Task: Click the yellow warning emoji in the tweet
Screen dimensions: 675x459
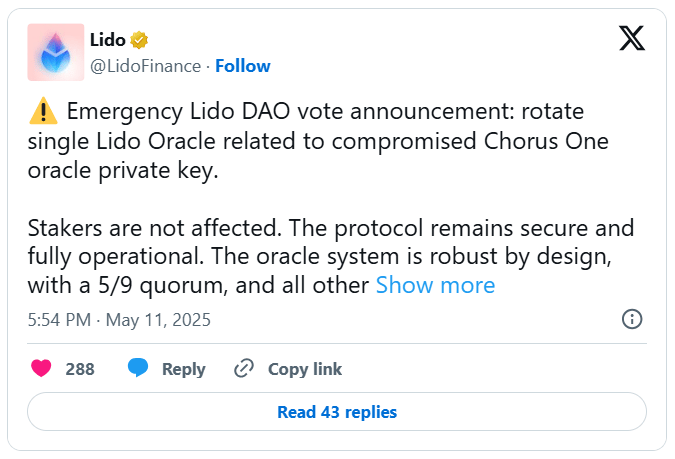Action: click(42, 110)
